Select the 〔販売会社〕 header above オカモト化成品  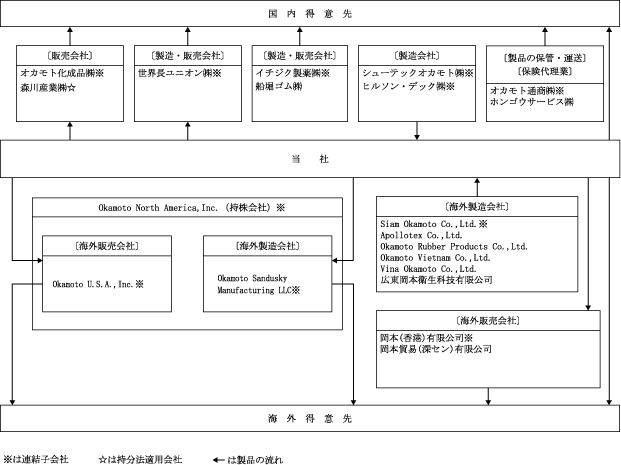pos(70,55)
